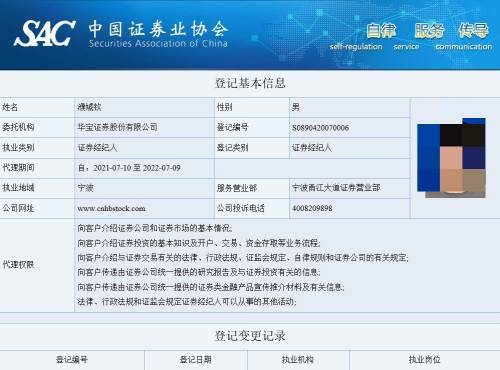Click the 服务营业部 label cell
The height and width of the screenshot is (370, 500).
252,188
